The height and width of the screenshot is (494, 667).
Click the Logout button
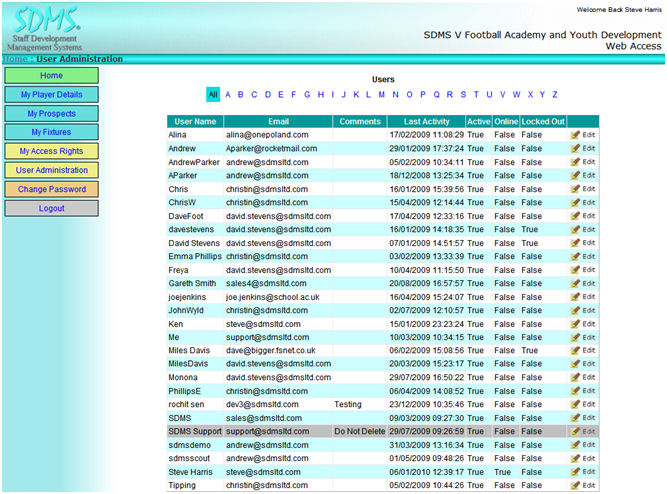pyautogui.click(x=51, y=208)
